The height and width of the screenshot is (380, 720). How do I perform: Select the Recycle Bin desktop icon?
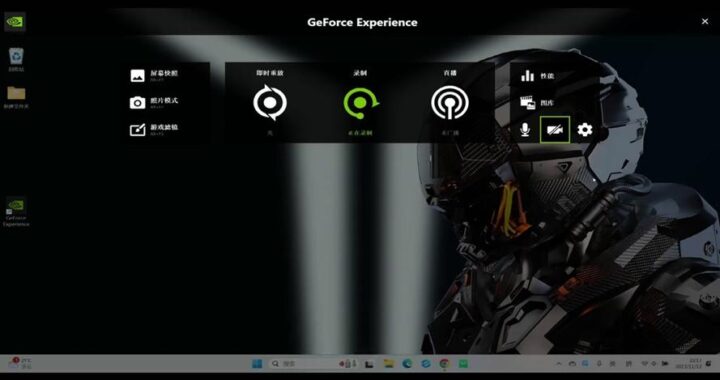click(16, 60)
